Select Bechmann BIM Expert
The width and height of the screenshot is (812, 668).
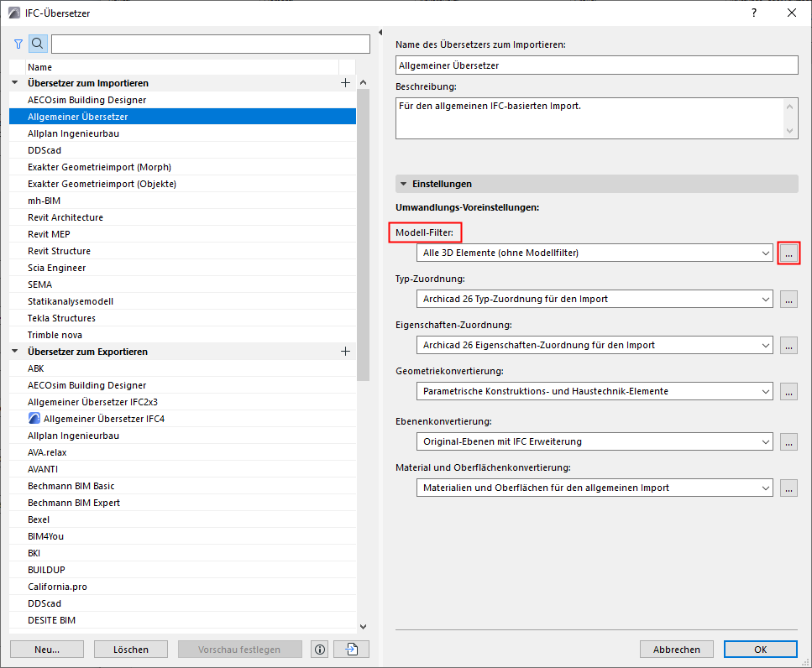click(182, 503)
